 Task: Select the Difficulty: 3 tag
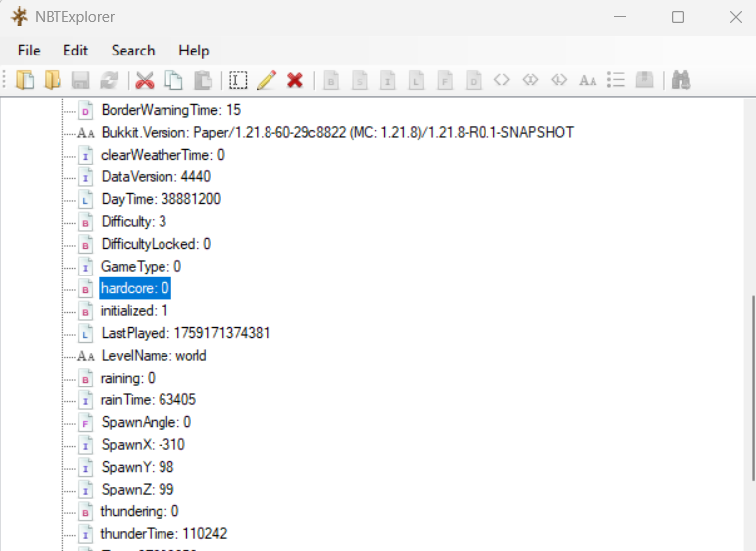134,222
